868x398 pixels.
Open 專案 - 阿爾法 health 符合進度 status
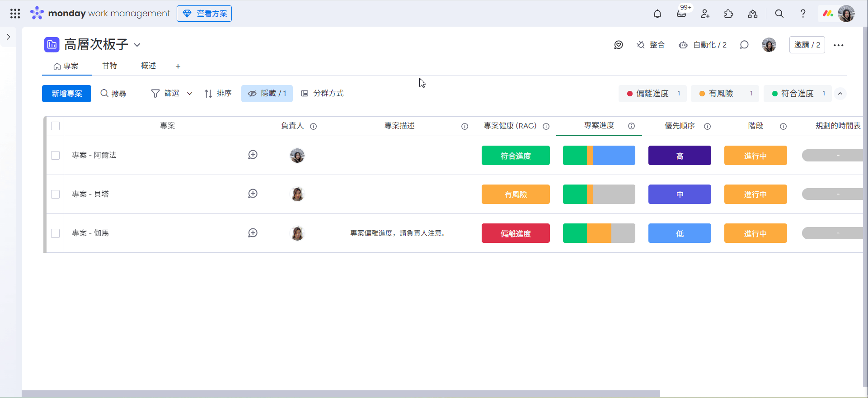[516, 155]
